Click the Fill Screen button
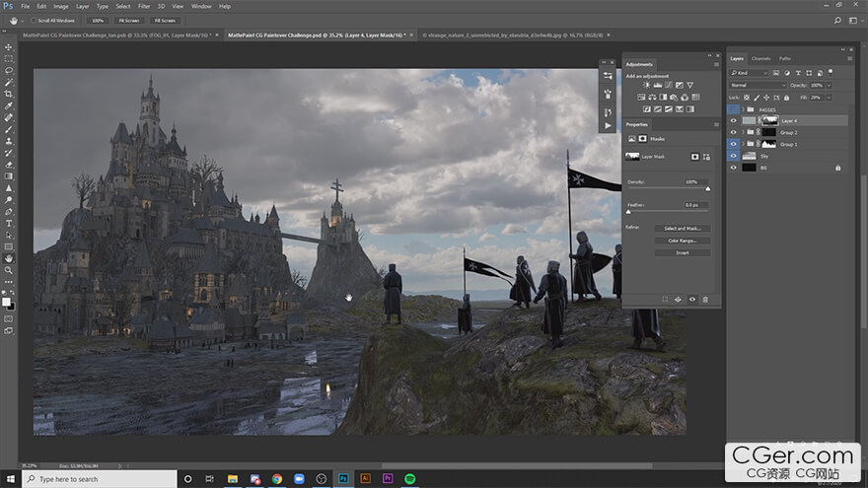 tap(165, 21)
